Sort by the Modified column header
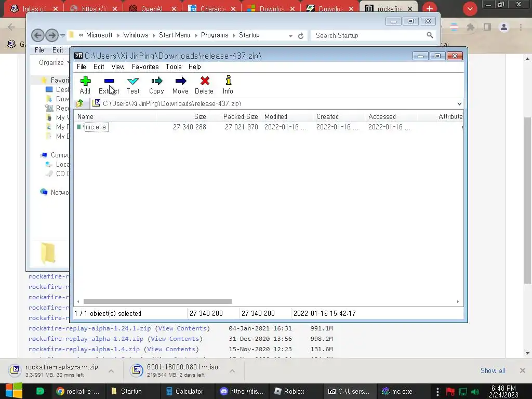This screenshot has width=532, height=399. point(287,116)
